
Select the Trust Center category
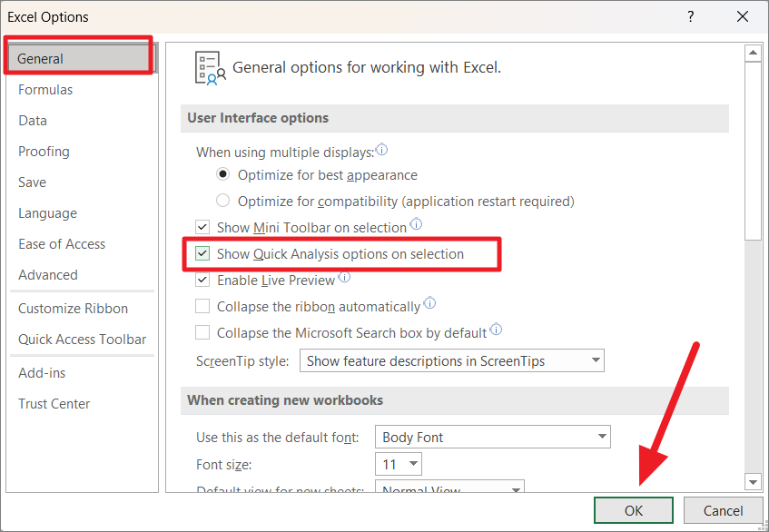click(x=54, y=403)
